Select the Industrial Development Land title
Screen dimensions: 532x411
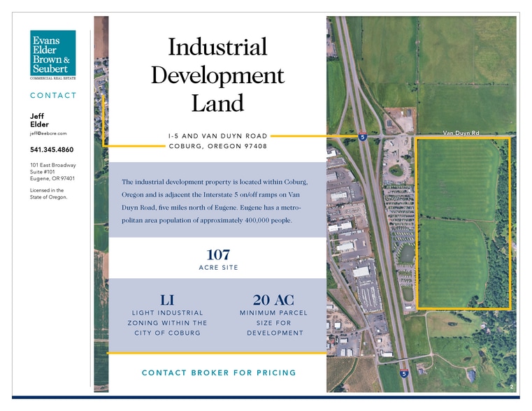click(217, 75)
